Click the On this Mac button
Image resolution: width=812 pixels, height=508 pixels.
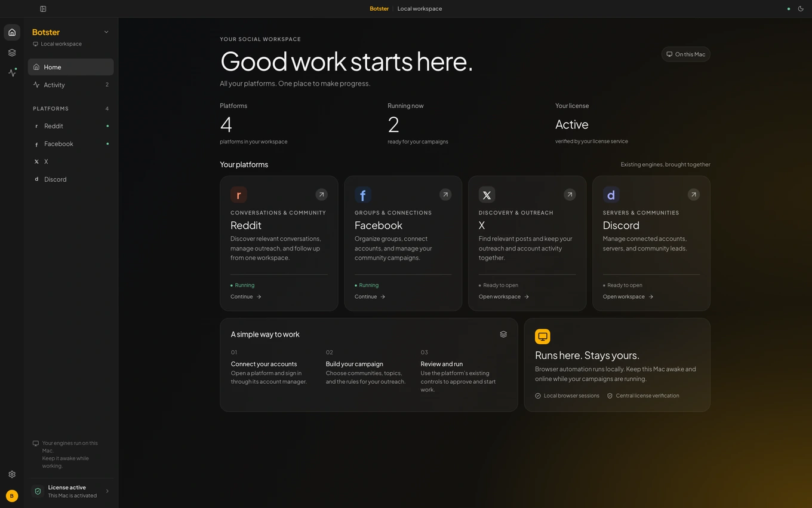coord(685,54)
